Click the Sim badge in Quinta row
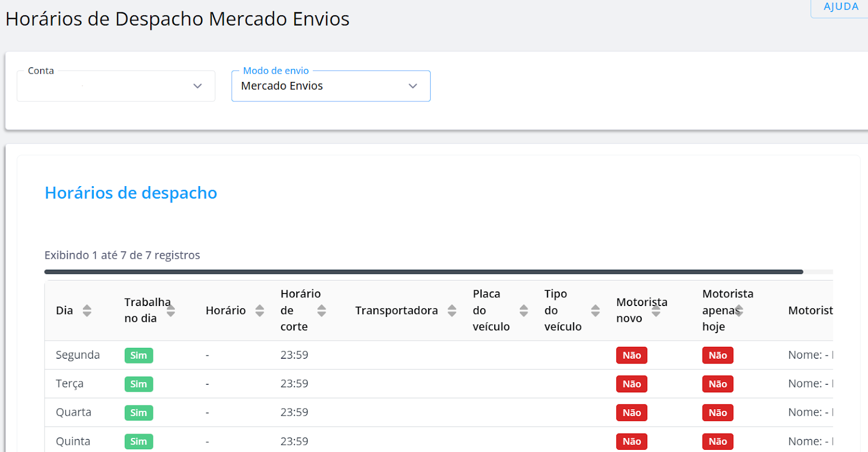The width and height of the screenshot is (868, 452). coord(139,442)
